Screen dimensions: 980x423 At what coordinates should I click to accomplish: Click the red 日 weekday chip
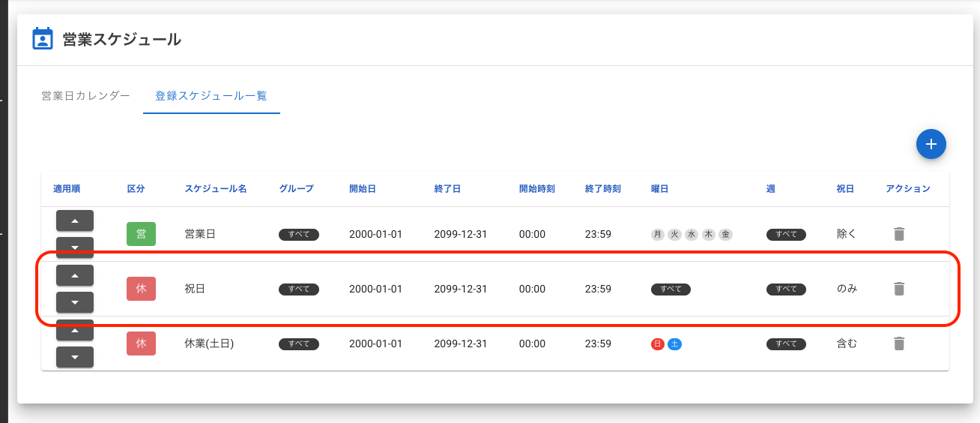658,344
